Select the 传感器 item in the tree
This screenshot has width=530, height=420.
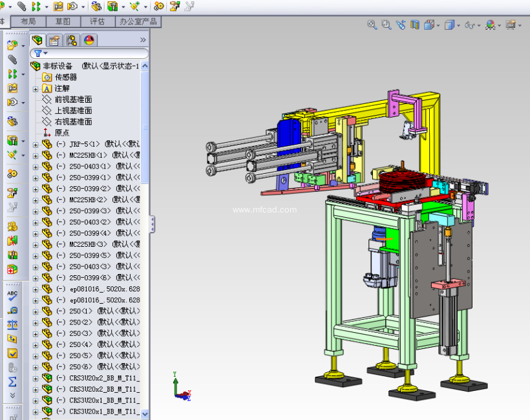(65, 77)
